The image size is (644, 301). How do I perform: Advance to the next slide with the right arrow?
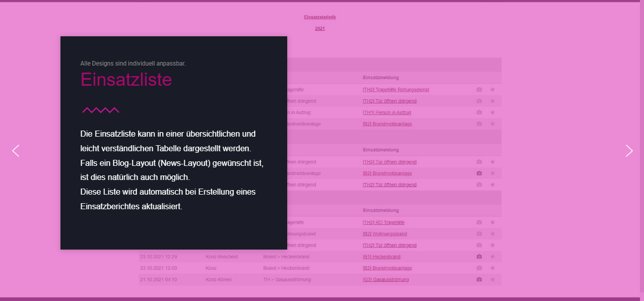(x=629, y=151)
